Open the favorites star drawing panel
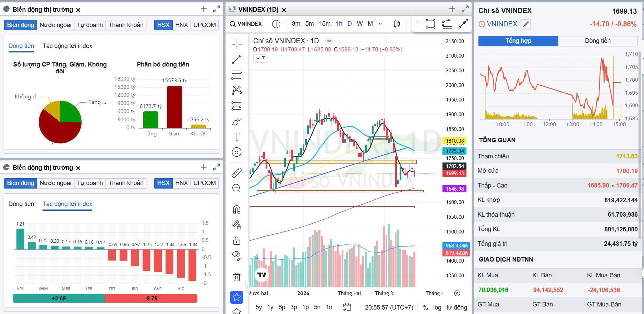 (x=236, y=298)
